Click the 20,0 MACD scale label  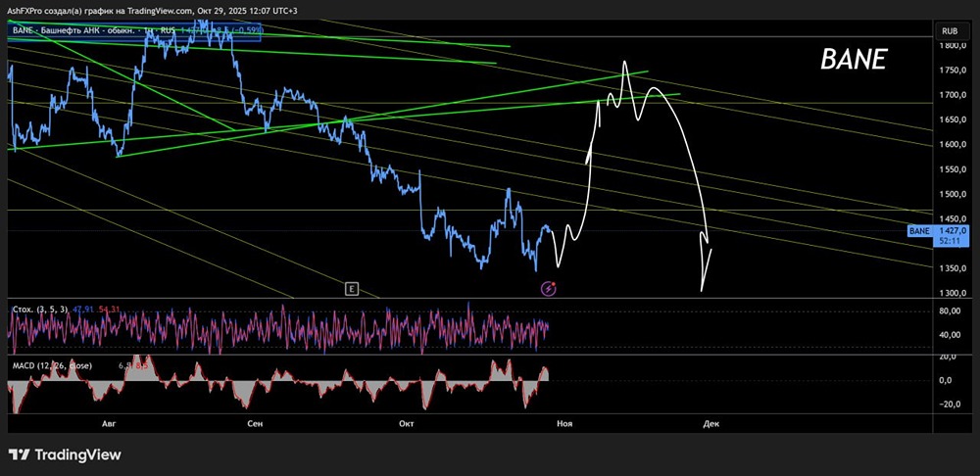[x=950, y=357]
